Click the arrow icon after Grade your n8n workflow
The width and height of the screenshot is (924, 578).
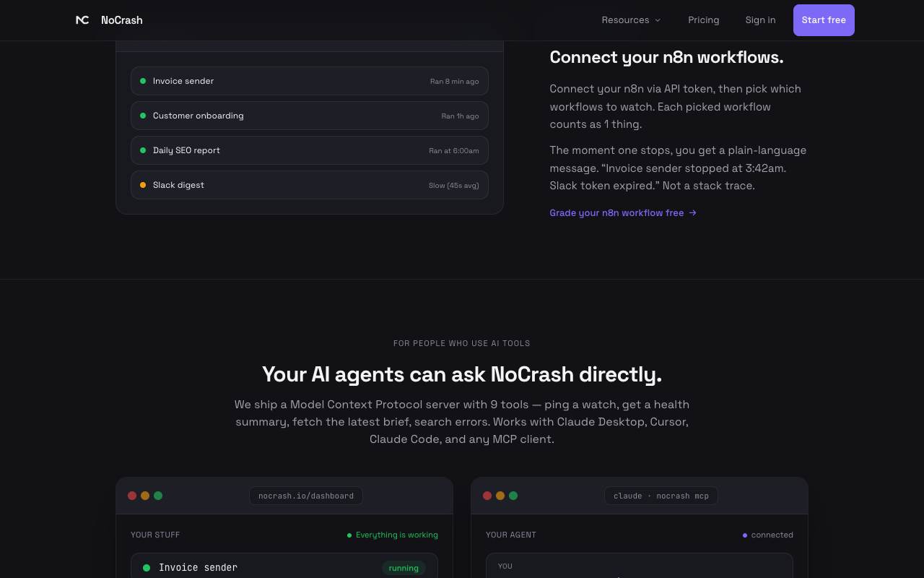coord(693,212)
